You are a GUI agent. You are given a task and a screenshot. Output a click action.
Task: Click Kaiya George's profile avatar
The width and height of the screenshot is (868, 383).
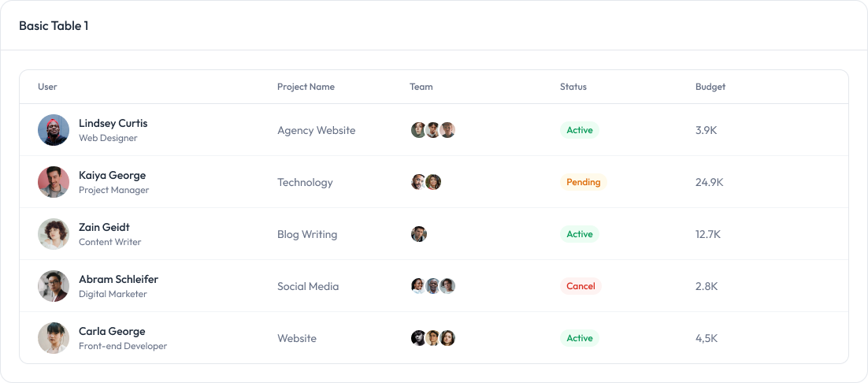54,182
